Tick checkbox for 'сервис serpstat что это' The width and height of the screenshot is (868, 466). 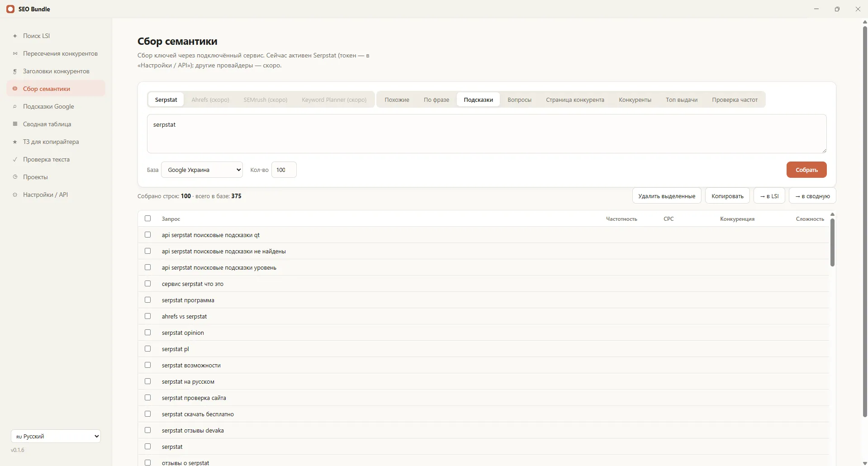147,284
